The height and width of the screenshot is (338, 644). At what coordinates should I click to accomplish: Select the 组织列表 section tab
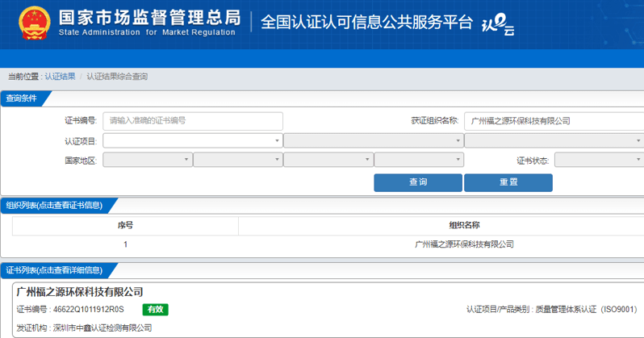click(56, 206)
